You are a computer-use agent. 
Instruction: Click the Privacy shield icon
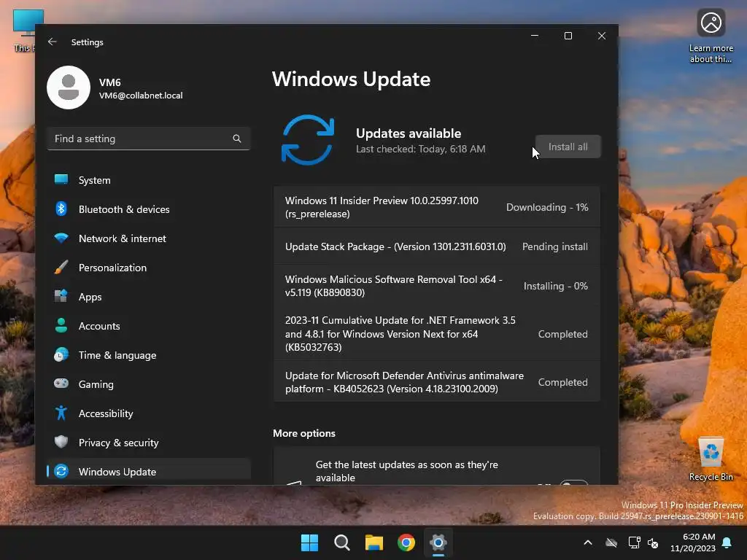[x=61, y=442]
